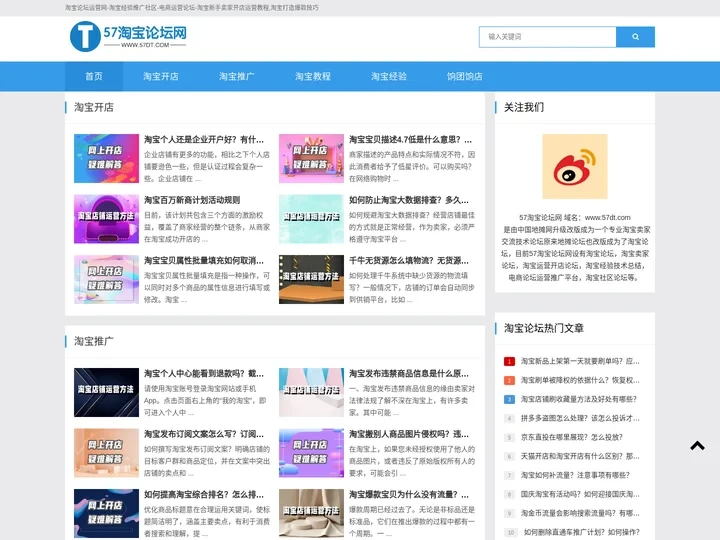Open hot article 淘宝刷单被降权的依据什么

(x=580, y=380)
